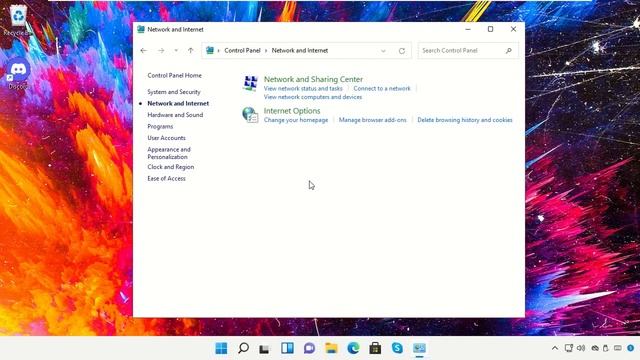Open Network and Sharing Center icon
Viewport: 640px width, 360px height.
point(250,83)
